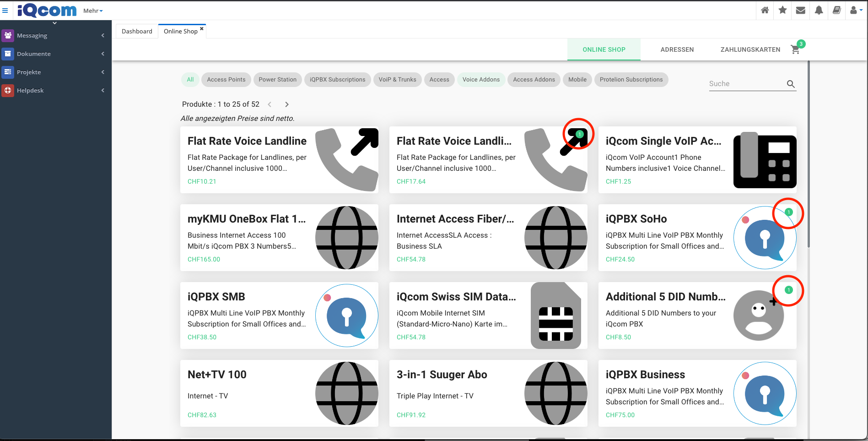868x441 pixels.
Task: Filter by Access chip
Action: 439,80
